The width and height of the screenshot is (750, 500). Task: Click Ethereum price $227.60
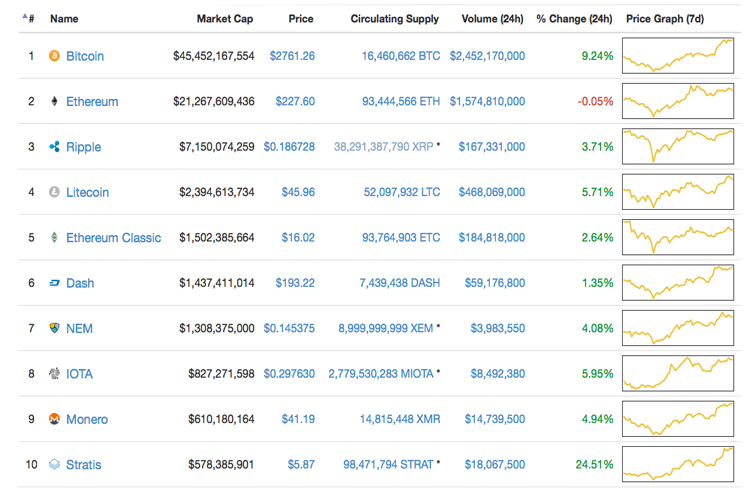[x=295, y=101]
